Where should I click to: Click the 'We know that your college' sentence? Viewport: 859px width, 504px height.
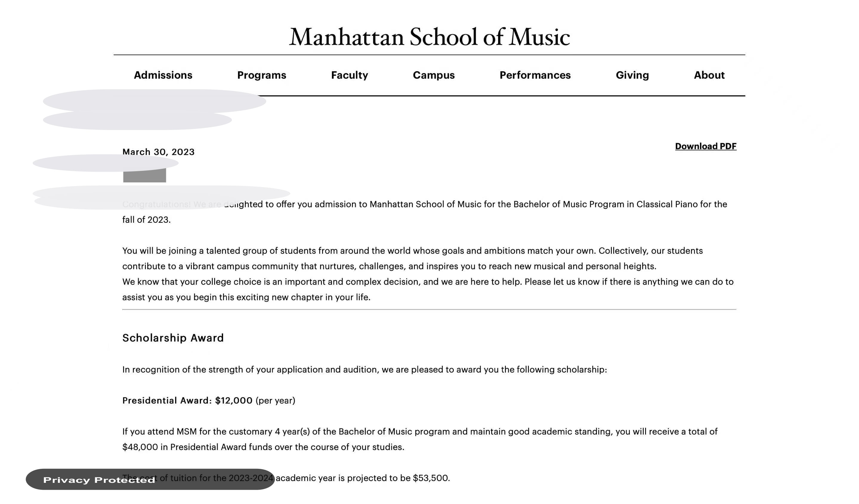428,289
